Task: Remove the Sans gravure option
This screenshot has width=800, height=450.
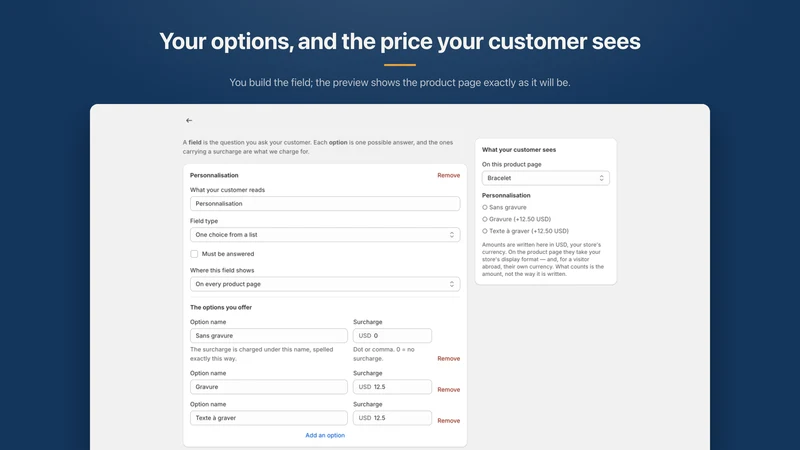Action: 448,359
